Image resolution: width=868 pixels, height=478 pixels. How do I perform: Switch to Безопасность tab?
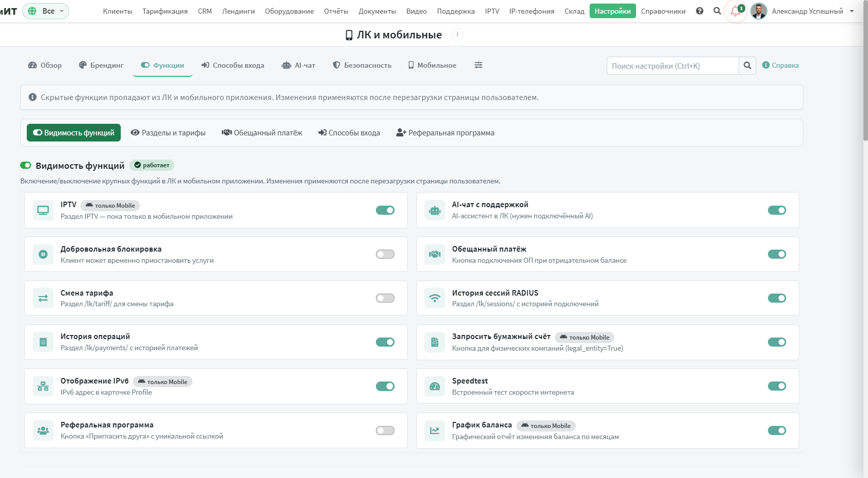coord(362,65)
